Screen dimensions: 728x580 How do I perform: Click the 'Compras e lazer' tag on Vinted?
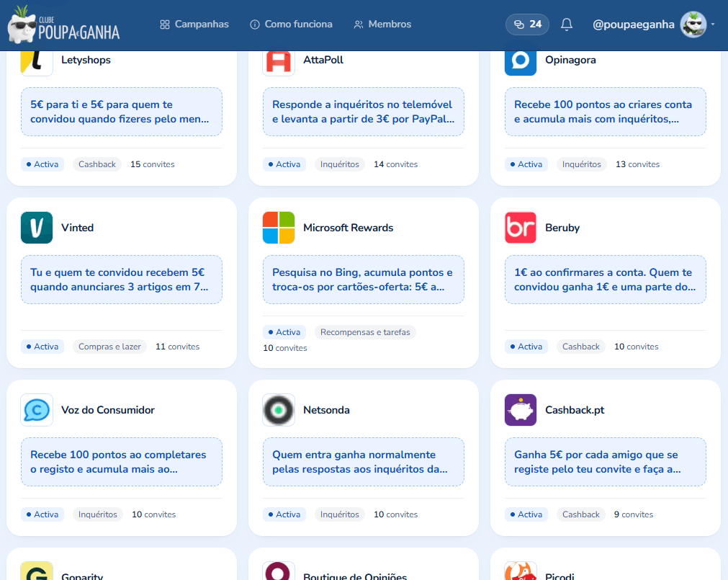tap(109, 347)
